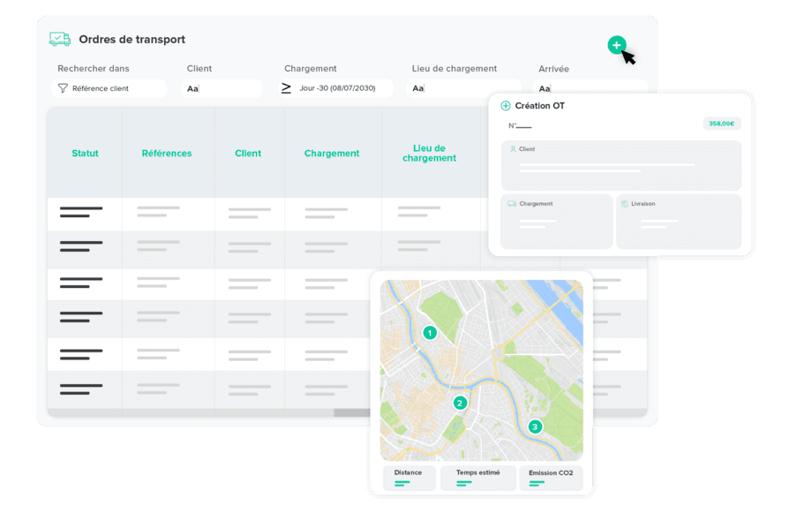This screenshot has width=812, height=506.
Task: Click the Emission CO2 tile below the map
Action: click(x=551, y=478)
